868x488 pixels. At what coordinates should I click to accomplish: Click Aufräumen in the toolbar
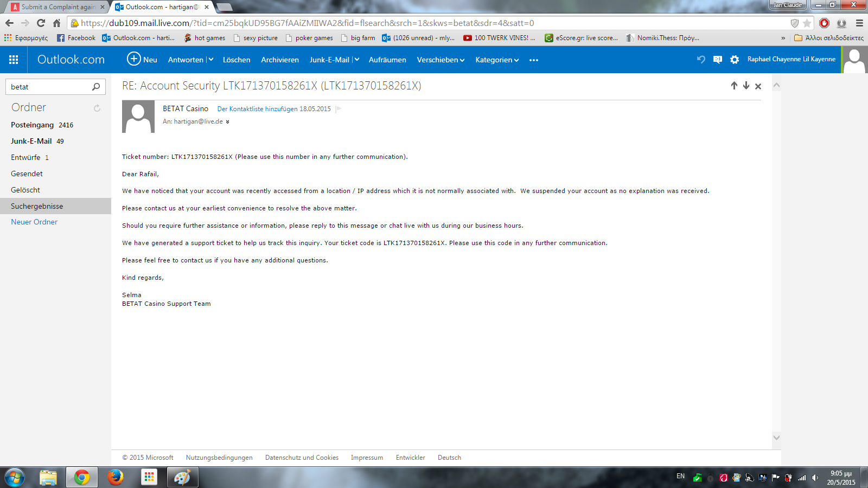pyautogui.click(x=387, y=60)
